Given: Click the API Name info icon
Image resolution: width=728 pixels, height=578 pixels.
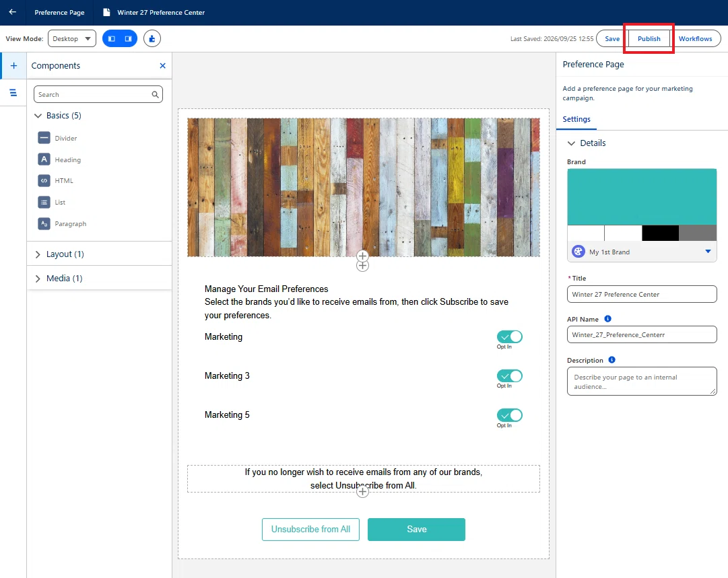Looking at the screenshot, I should click(607, 319).
